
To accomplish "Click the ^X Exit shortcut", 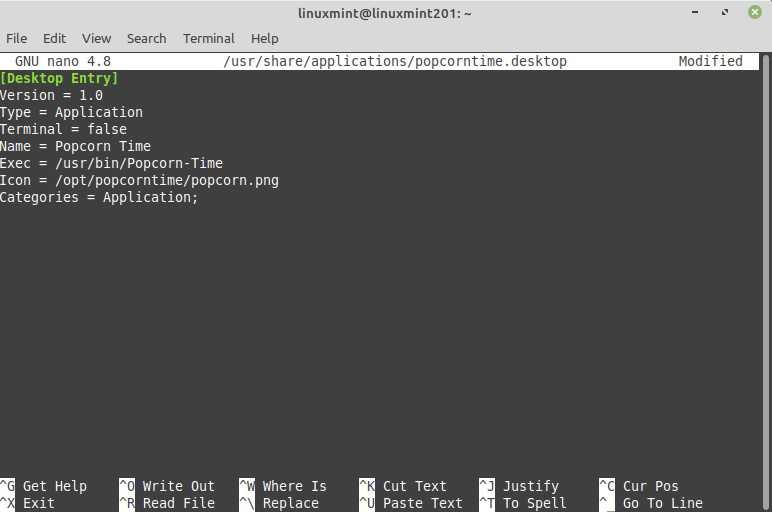I will (28, 503).
